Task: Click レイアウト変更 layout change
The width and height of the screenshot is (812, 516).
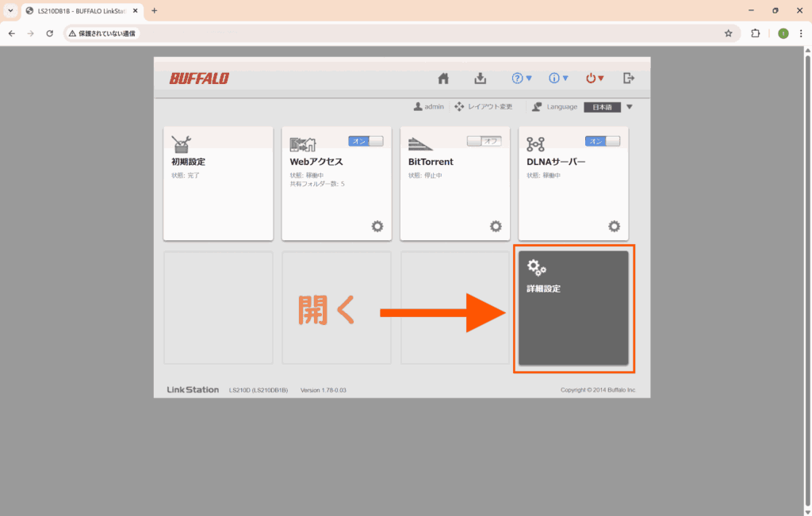Action: tap(484, 107)
